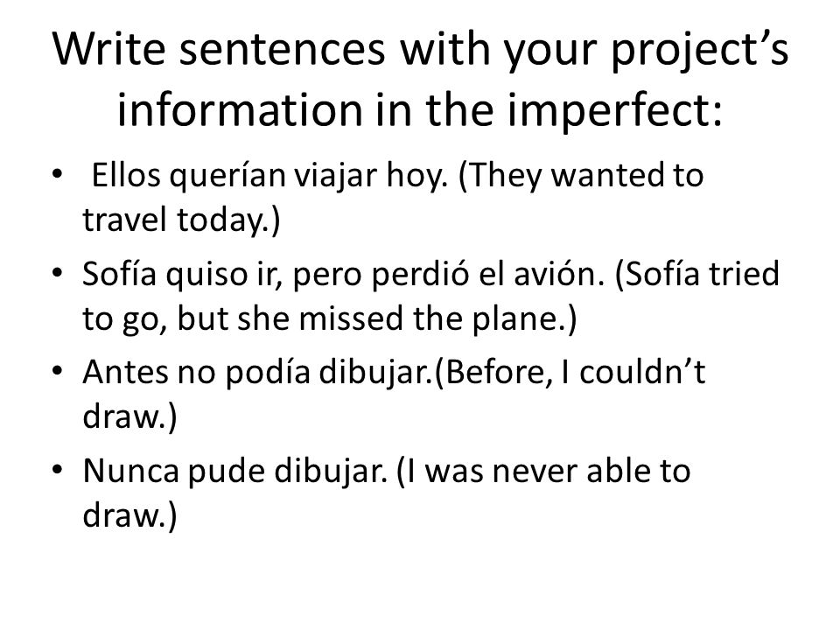Click the translation '(They wanted to'
This screenshot has width=840, height=630.
(581, 176)
